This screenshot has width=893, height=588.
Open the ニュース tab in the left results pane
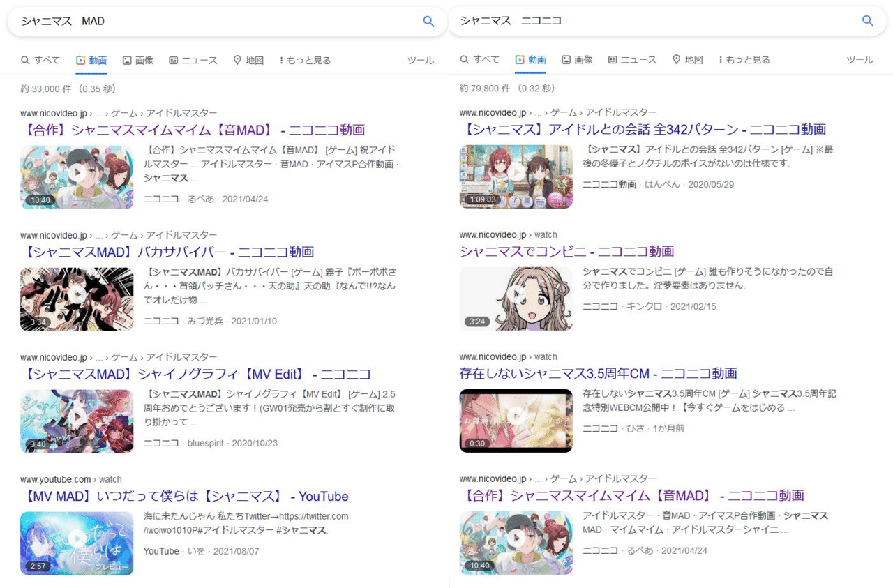click(193, 61)
